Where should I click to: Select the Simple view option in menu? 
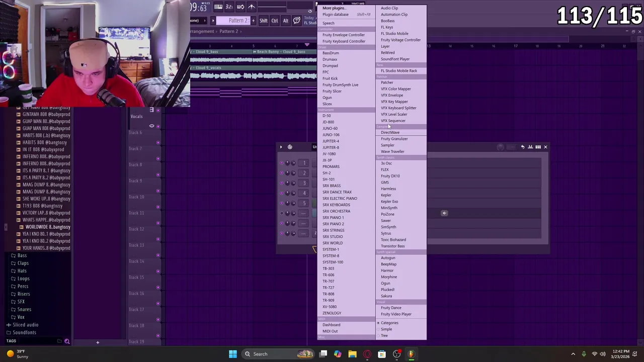coord(386,329)
